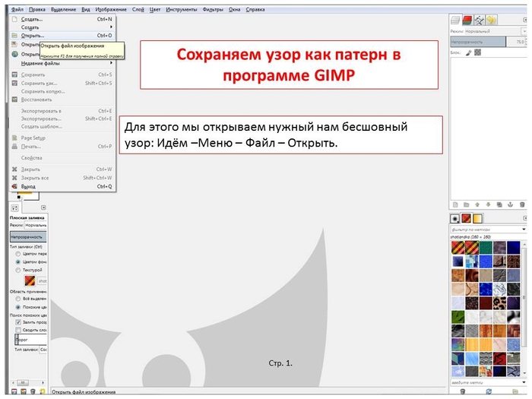Choose 'Открыть...' in the Файл menu
The width and height of the screenshot is (532, 399).
[x=63, y=36]
